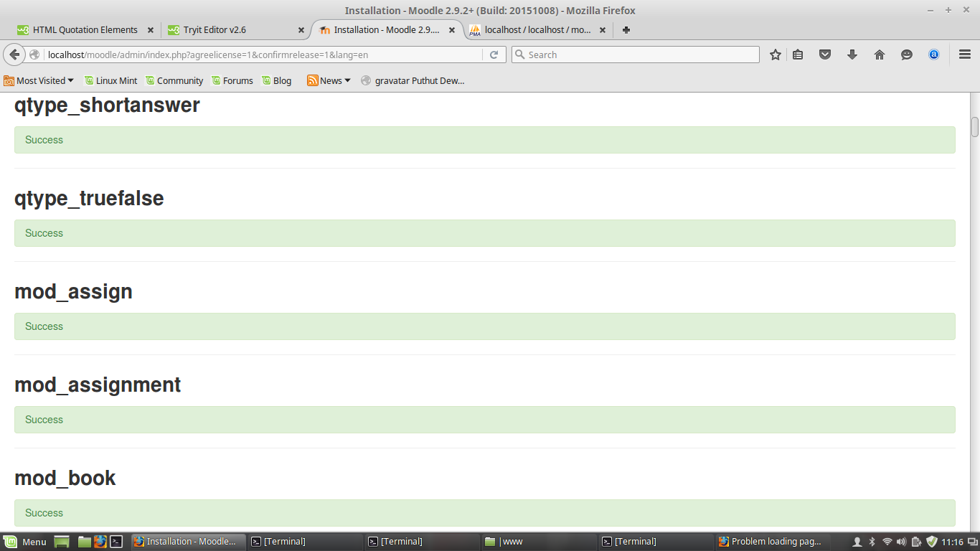
Task: Click the show desktop panel icon
Action: (62, 542)
